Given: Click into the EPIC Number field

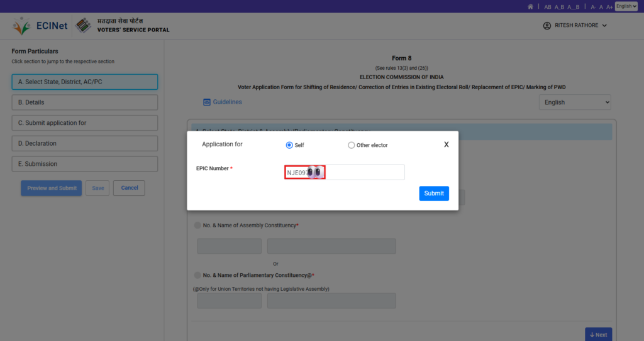Looking at the screenshot, I should [345, 172].
